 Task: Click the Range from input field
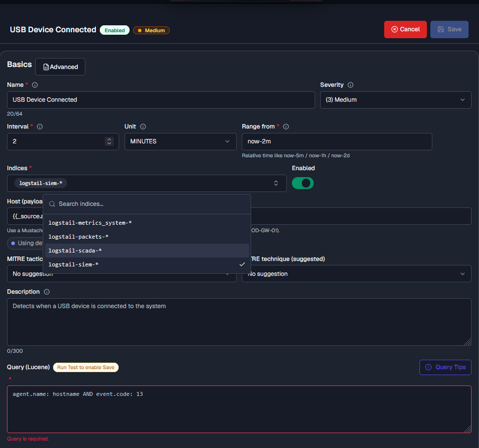coord(337,141)
